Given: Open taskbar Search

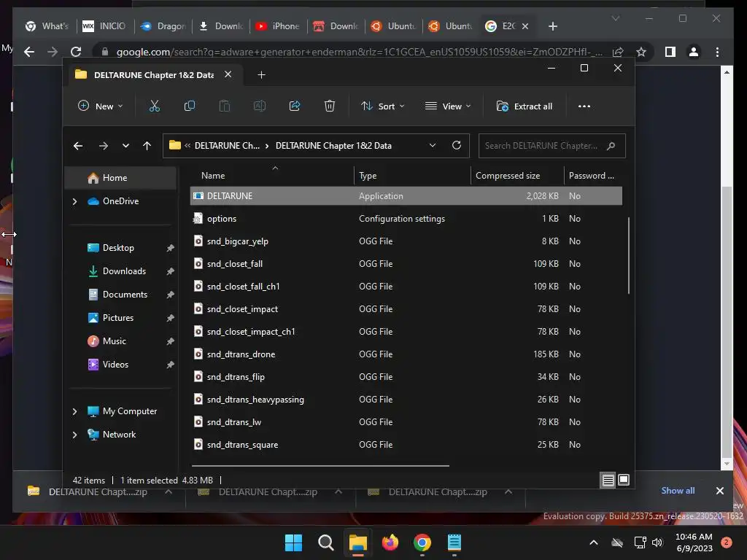Looking at the screenshot, I should click(326, 542).
